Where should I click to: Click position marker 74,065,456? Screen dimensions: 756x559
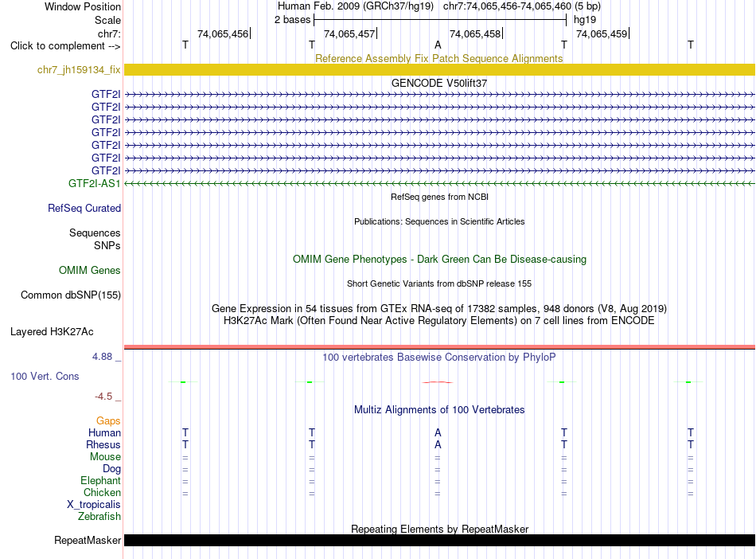point(223,33)
